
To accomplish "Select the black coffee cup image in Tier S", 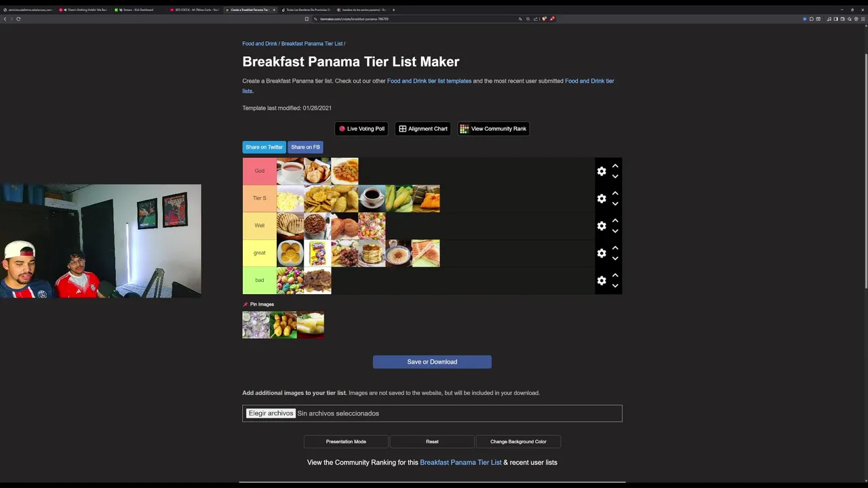I will pyautogui.click(x=372, y=199).
